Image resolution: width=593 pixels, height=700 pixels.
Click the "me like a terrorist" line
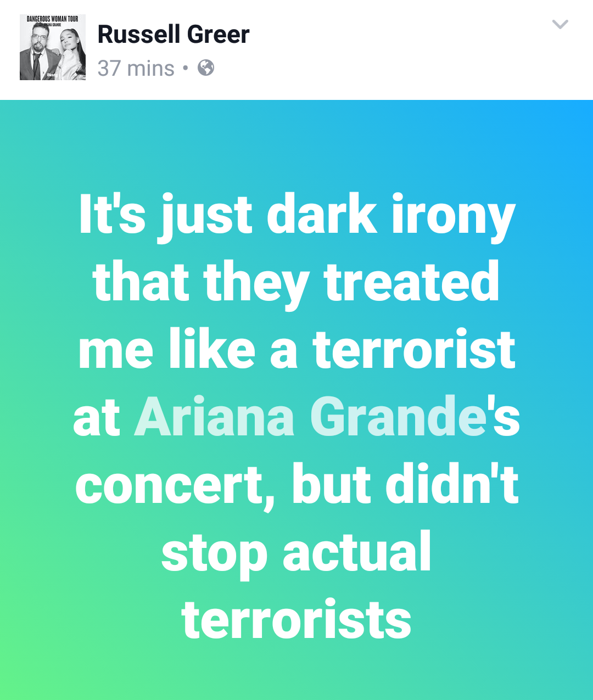pyautogui.click(x=297, y=350)
